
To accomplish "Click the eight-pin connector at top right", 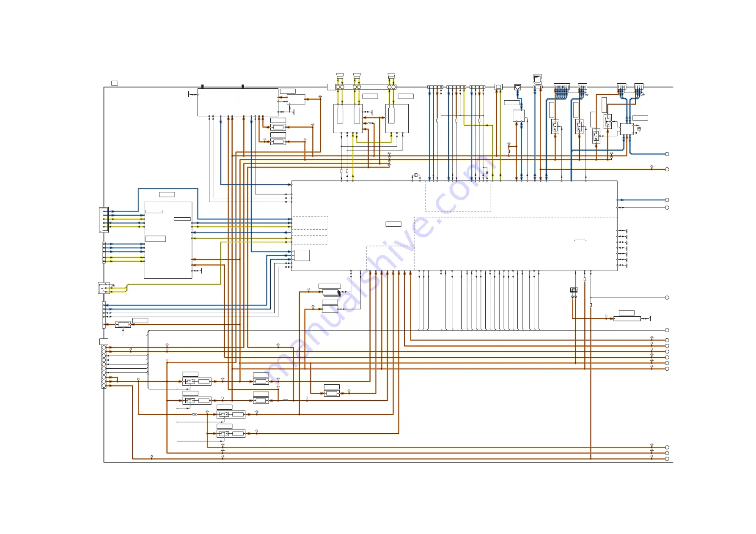I will 562,87.
